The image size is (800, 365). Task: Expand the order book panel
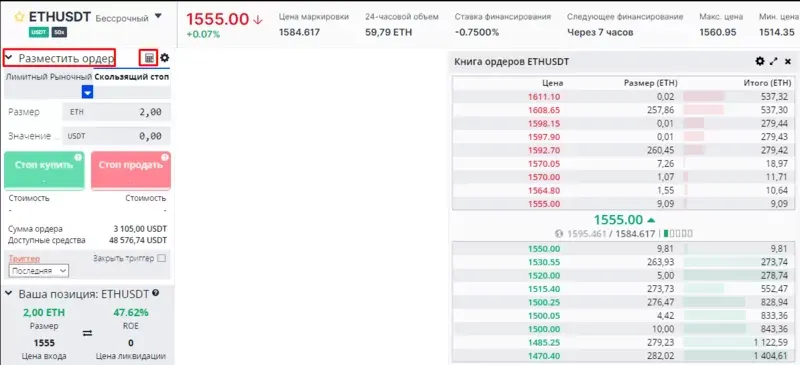773,61
